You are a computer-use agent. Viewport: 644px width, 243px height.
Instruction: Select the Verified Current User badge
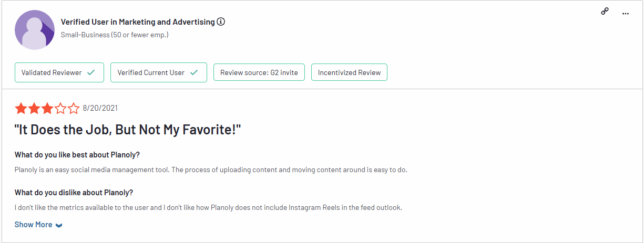(159, 72)
